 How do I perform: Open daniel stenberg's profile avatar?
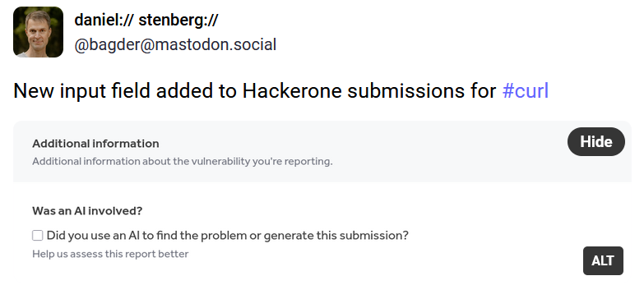(x=38, y=32)
